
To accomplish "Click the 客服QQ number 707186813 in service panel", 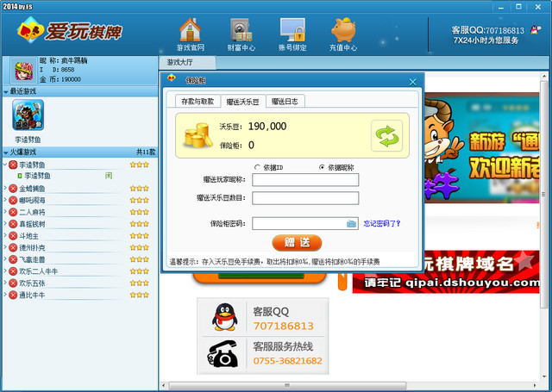I will pos(283,326).
